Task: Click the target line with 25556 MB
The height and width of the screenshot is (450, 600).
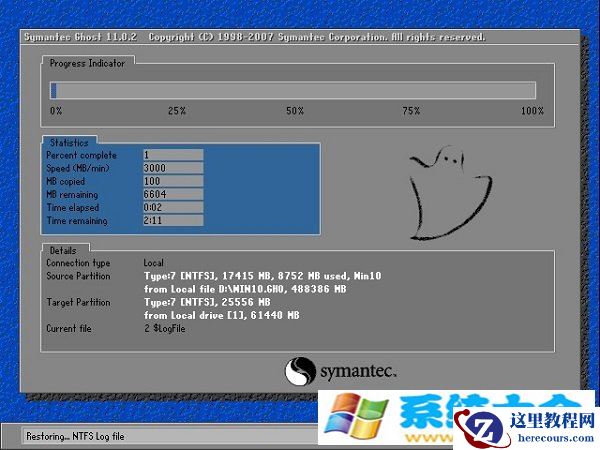Action: 207,302
